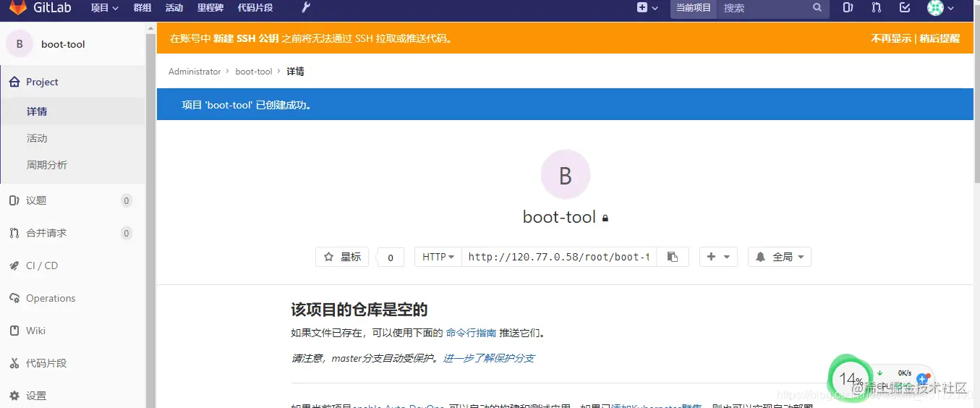Star the project with 星标 button
Screen dimensions: 980x408
342,257
